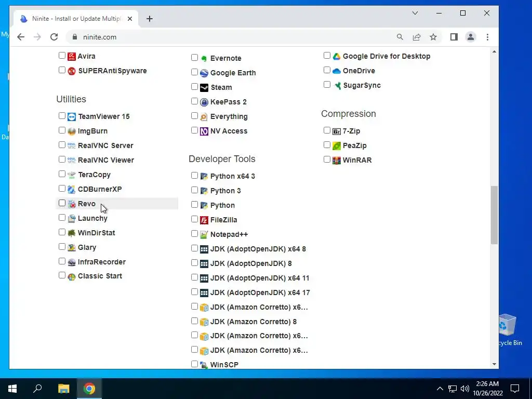Click the OneDrive cloud icon
The height and width of the screenshot is (399, 532).
point(336,71)
